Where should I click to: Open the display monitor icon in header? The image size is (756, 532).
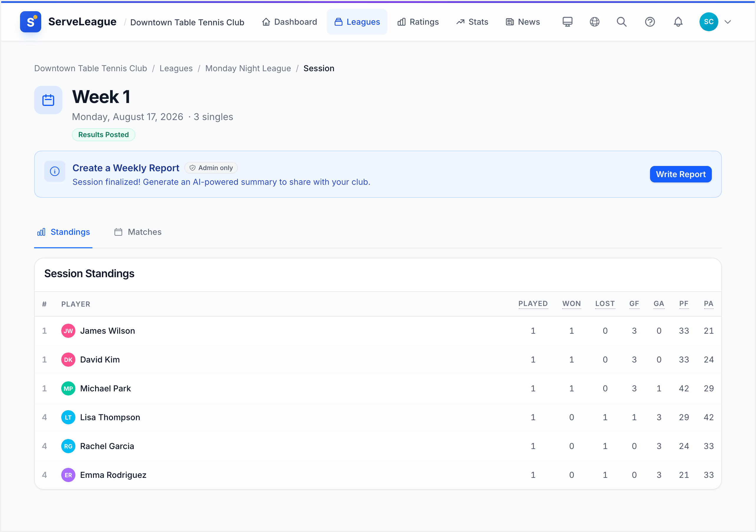[567, 22]
